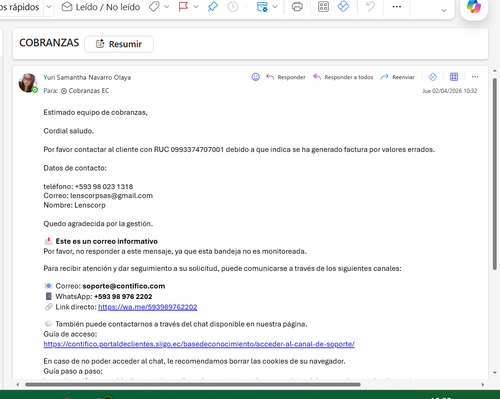Open the Copilot icon
The width and height of the screenshot is (500, 399).
click(474, 7)
